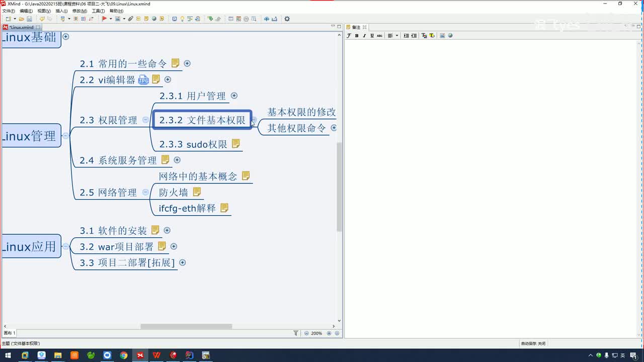
Task: Open Chrome from the Windows taskbar
Action: [x=124, y=355]
